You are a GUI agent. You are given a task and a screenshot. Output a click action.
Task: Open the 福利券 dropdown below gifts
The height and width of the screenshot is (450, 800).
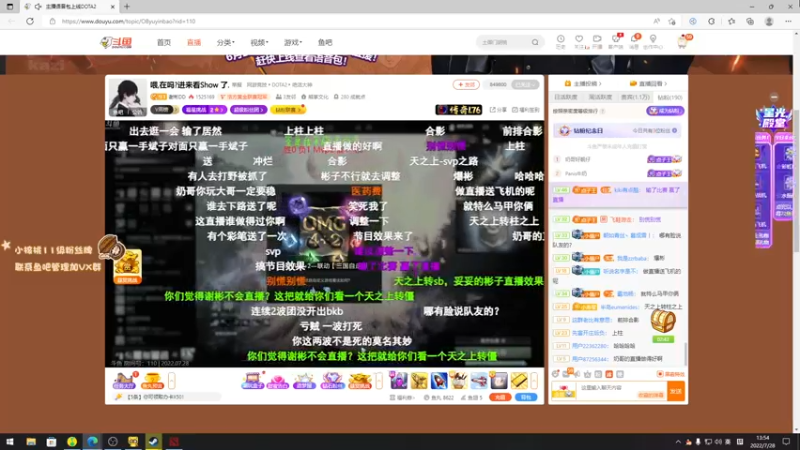click(402, 397)
